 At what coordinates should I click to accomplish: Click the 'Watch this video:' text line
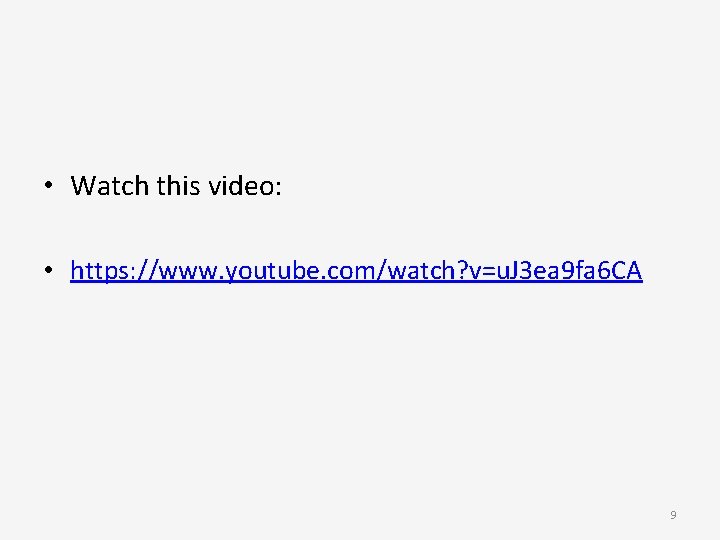click(x=176, y=186)
